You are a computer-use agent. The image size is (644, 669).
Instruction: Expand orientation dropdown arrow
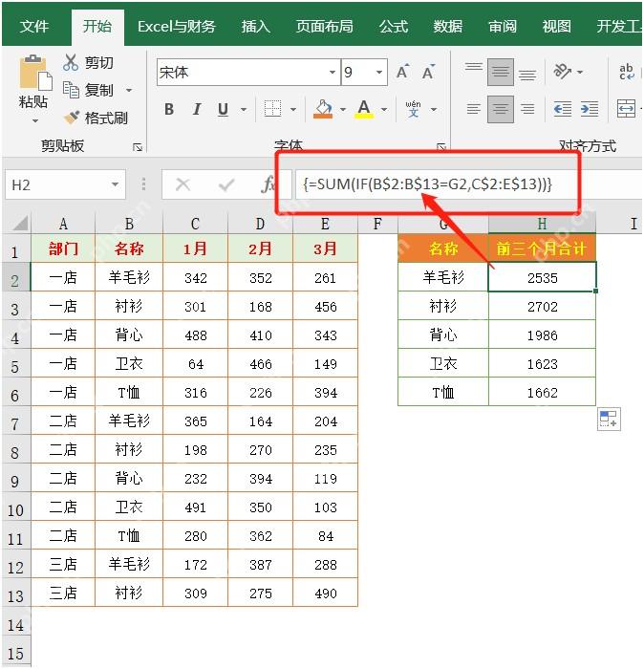580,72
